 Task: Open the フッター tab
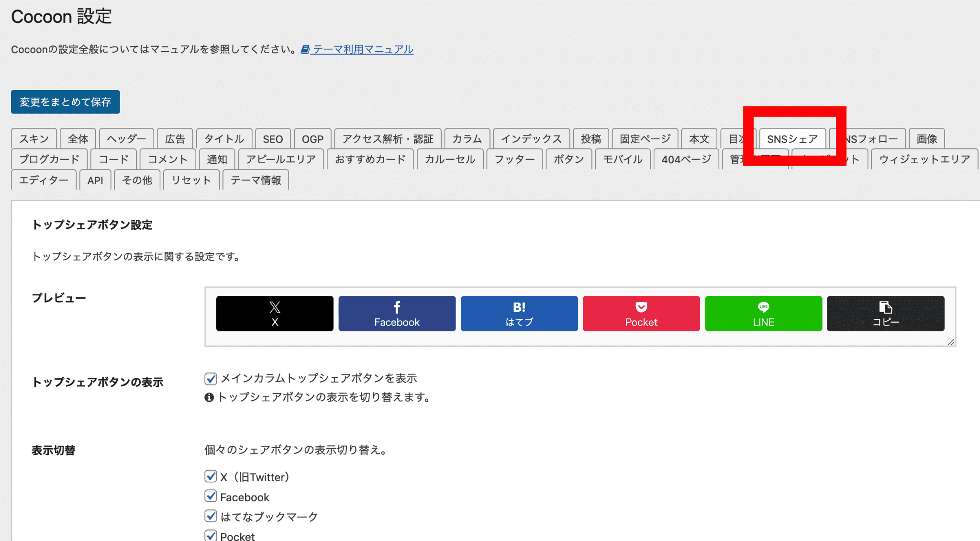[514, 159]
